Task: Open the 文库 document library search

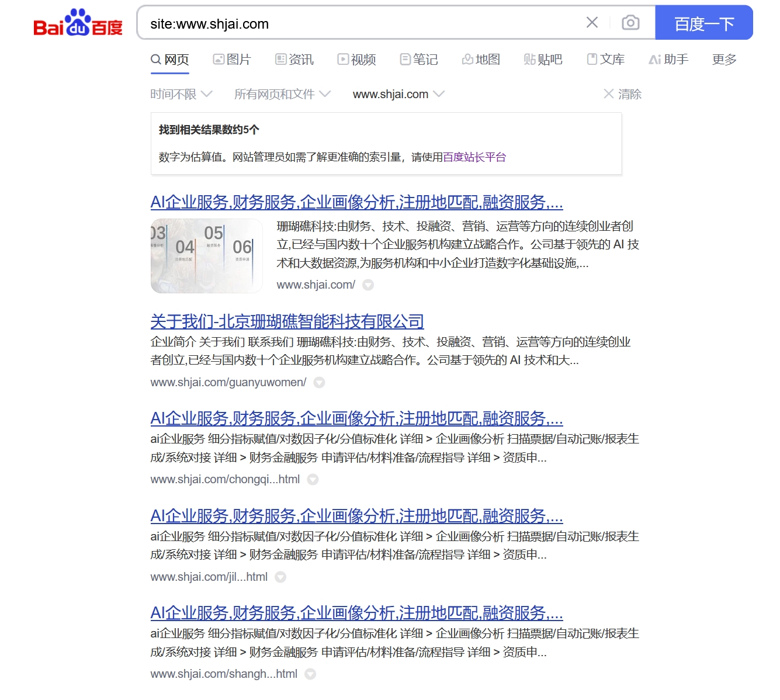Action: coord(606,59)
